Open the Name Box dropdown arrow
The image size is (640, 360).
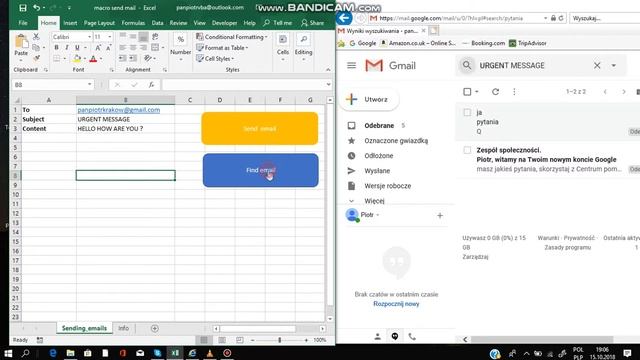89,84
